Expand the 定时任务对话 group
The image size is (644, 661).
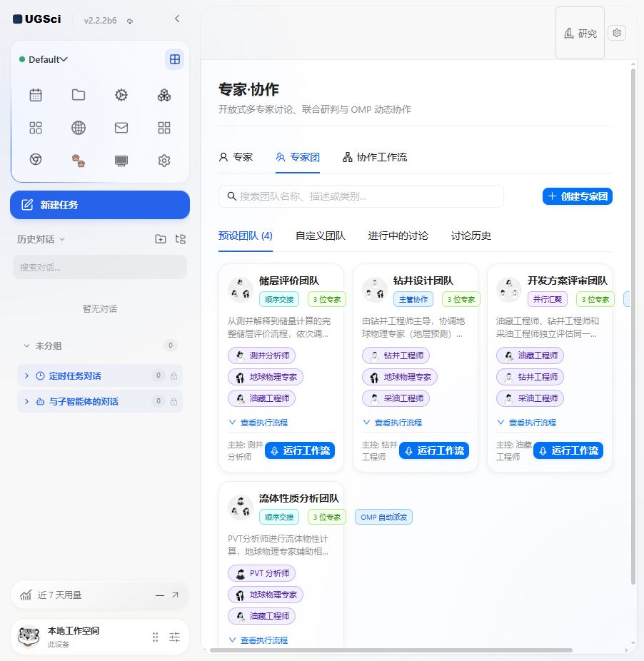26,375
